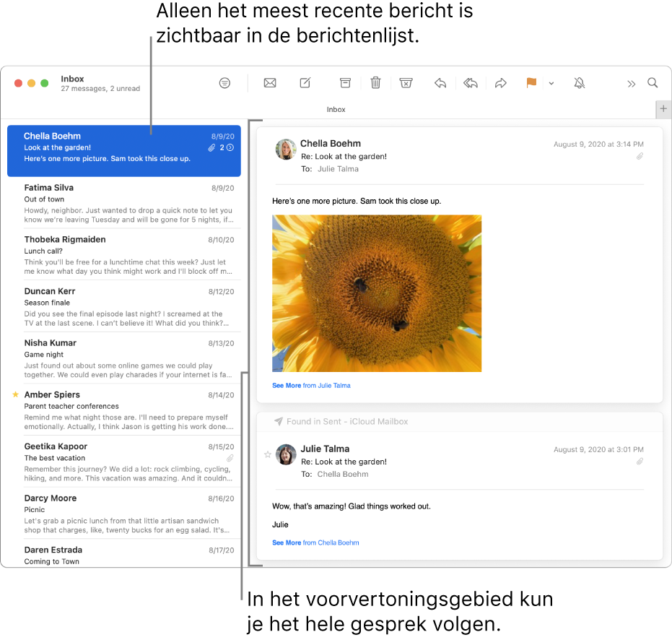Open Nisha Kumar's Game night message
The width and height of the screenshot is (672, 640).
[128, 358]
